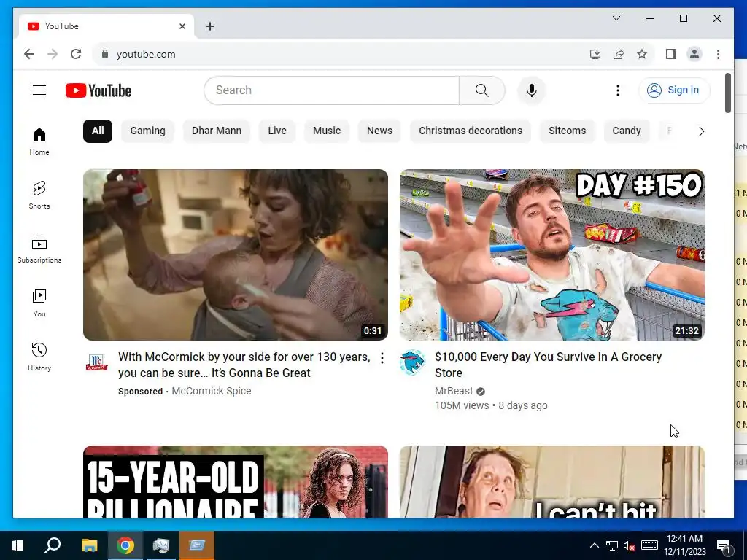Open the MrBeast Day #150 video thumbnail
This screenshot has height=560, width=747.
(x=552, y=254)
